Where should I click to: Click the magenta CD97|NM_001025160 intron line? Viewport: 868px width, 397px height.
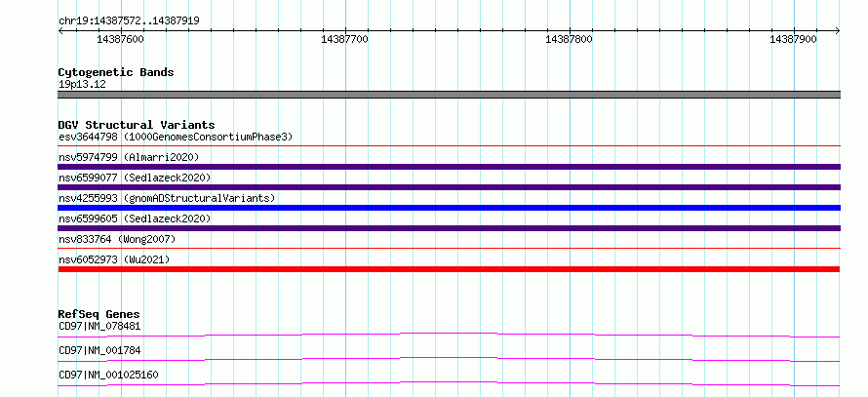(449, 382)
